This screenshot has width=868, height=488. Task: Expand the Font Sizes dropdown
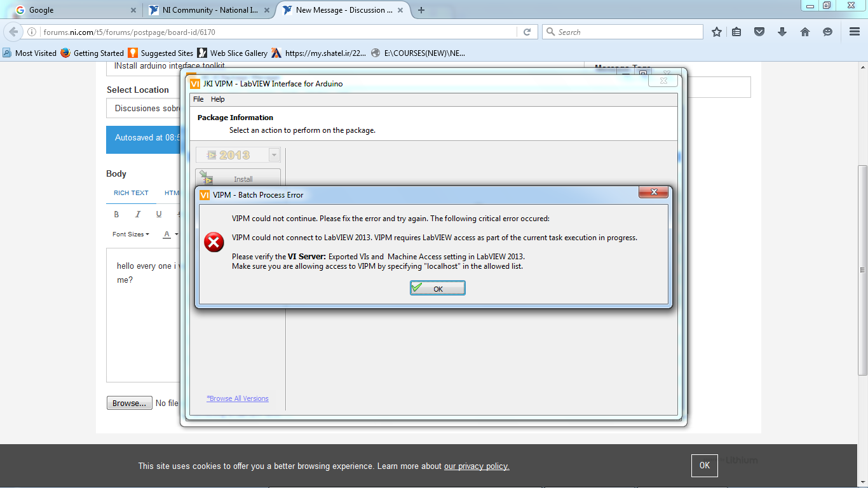[x=131, y=234]
